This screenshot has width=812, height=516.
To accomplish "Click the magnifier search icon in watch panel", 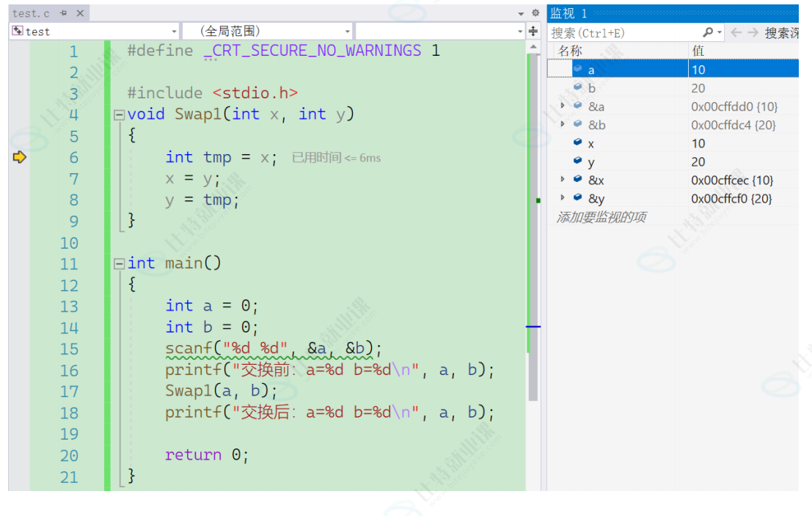I will tap(708, 32).
